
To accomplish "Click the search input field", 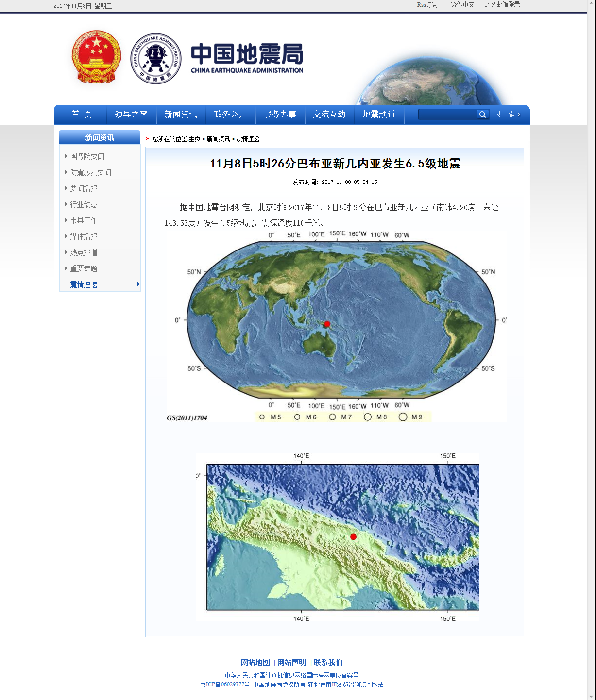I will (447, 115).
